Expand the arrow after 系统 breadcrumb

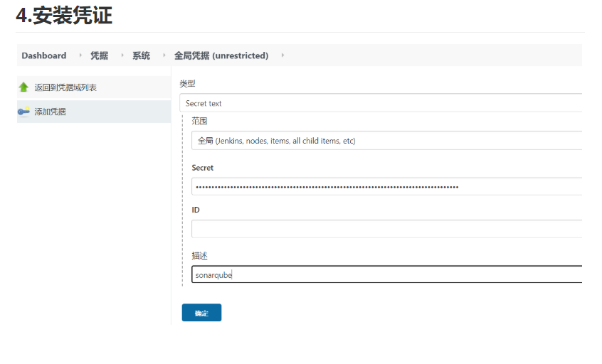tap(164, 55)
